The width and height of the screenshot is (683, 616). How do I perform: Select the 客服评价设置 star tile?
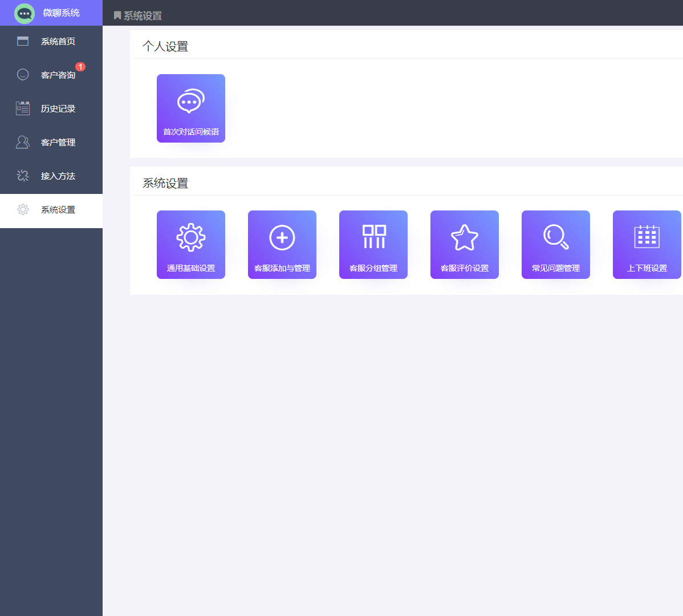click(465, 245)
